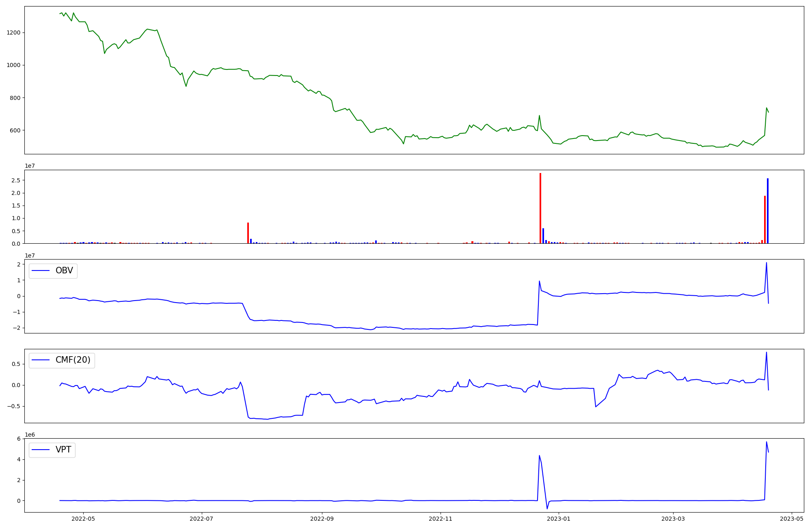Click the 2023-05 x-axis date label
This screenshot has width=812, height=528.
point(792,518)
